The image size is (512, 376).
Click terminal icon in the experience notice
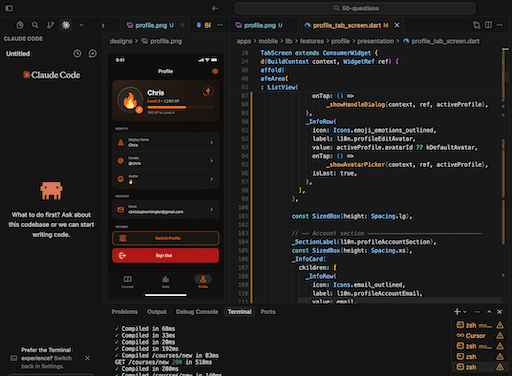click(14, 358)
